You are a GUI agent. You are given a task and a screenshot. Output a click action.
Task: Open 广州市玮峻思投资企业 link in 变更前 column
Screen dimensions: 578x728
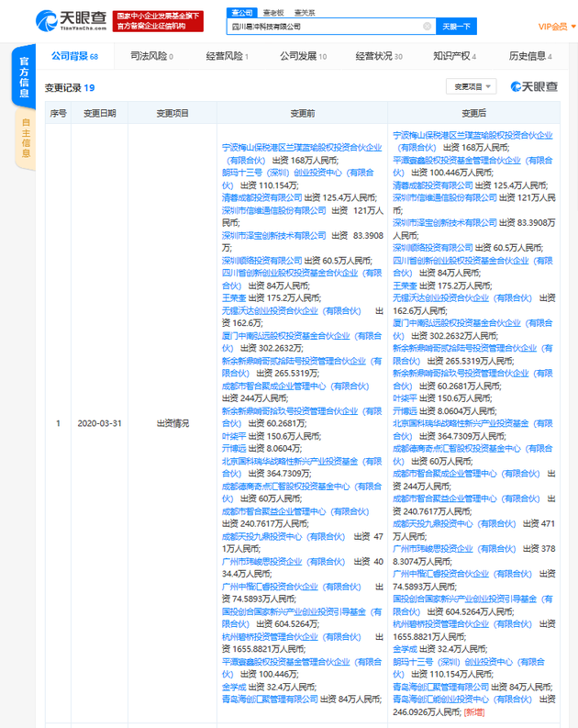coord(283,562)
